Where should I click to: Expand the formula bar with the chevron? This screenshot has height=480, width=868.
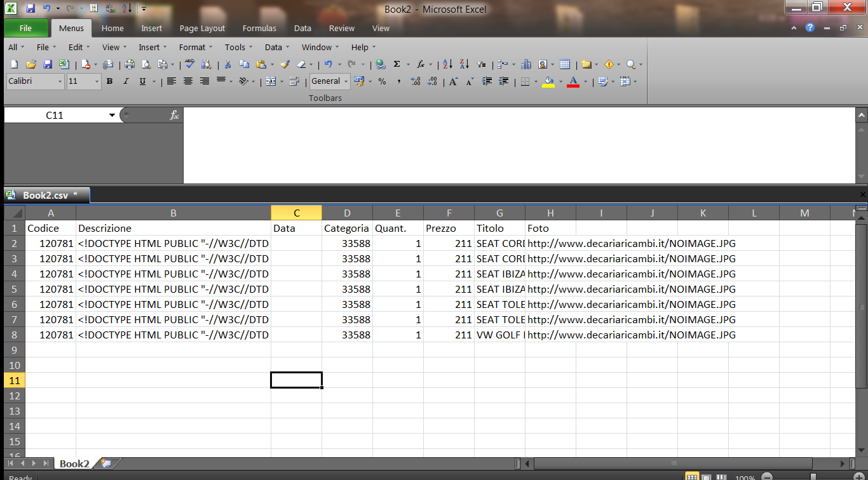[x=862, y=116]
